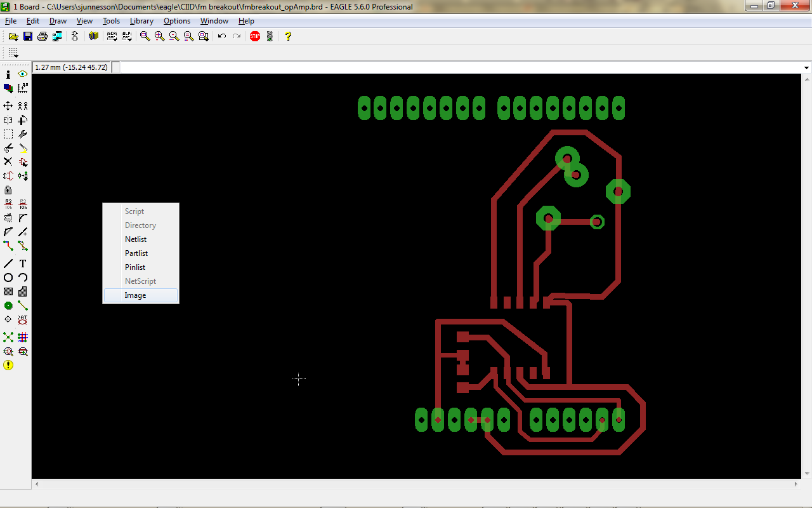
Task: Save the board with the floppy icon
Action: coord(28,36)
